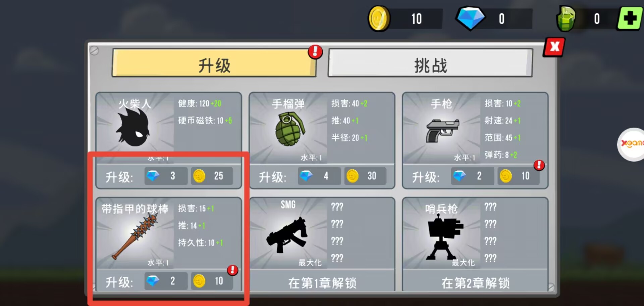Tap the green plus button to add grenades

630,18
